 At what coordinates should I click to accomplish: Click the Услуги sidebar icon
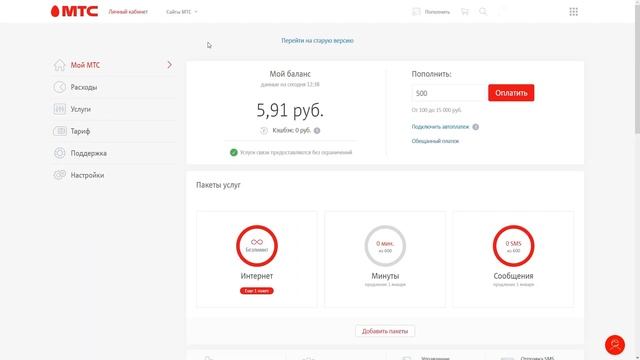coord(60,109)
